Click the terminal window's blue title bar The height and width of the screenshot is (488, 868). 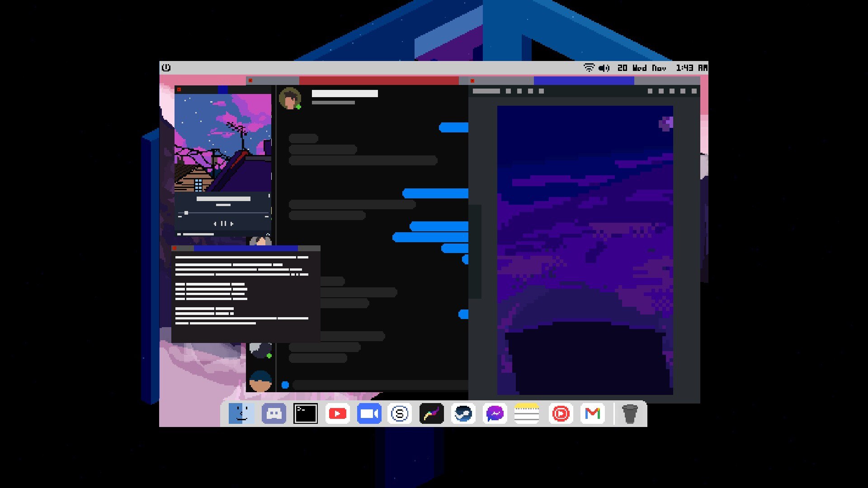(245, 249)
